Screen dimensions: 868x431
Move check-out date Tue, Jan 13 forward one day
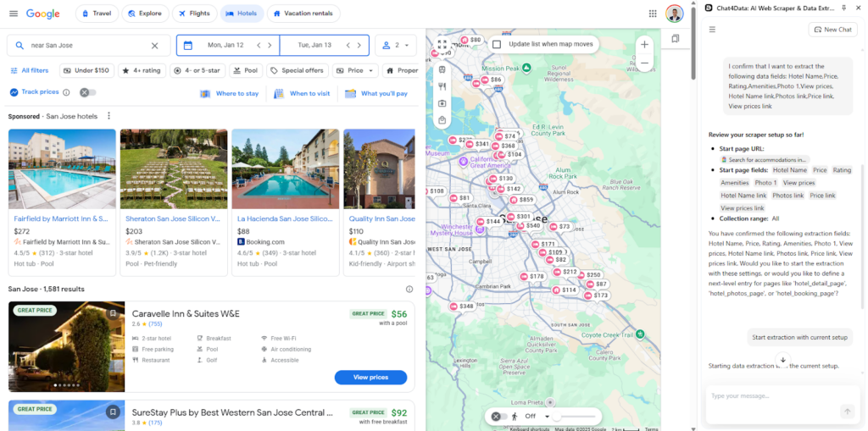[359, 46]
